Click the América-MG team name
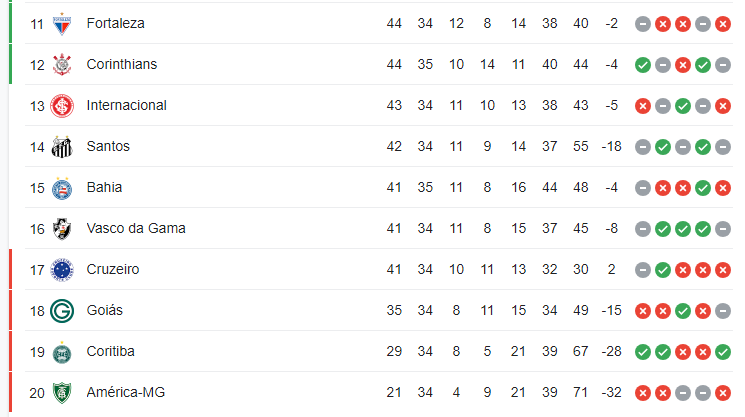Viewport: 745px width, 417px height. (x=126, y=392)
